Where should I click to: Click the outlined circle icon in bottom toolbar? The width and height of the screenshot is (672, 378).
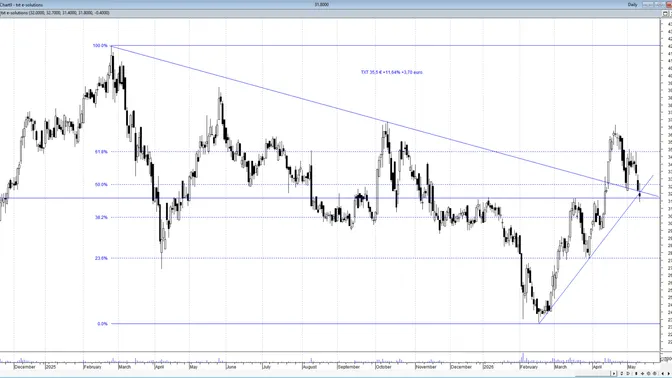click(648, 374)
